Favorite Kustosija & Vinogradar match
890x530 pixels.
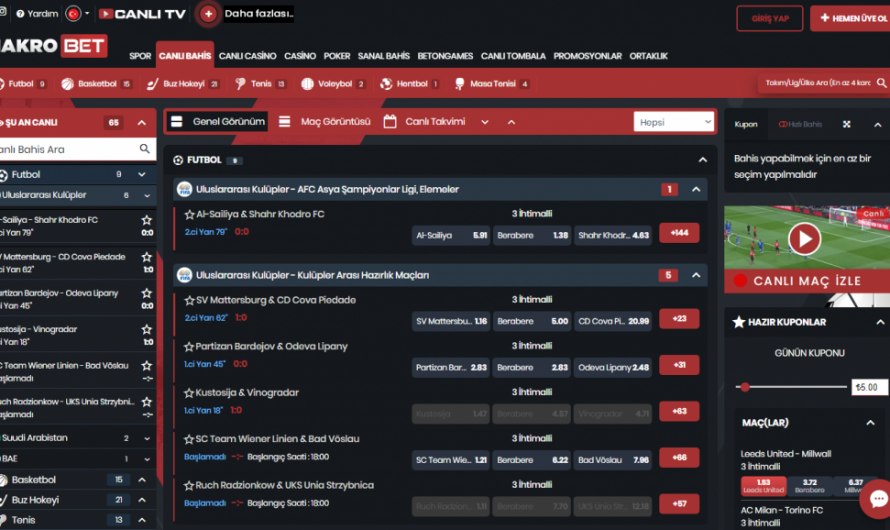[189, 393]
